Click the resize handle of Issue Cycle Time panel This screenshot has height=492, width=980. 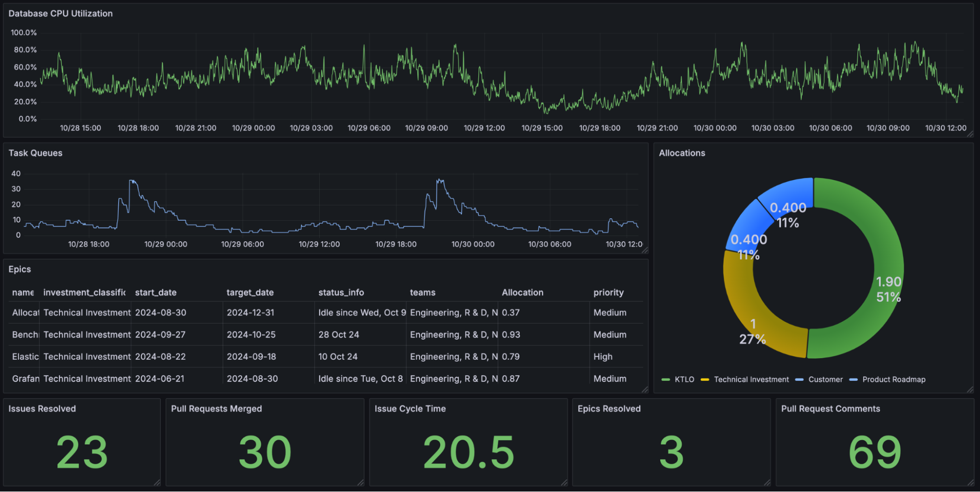[564, 483]
